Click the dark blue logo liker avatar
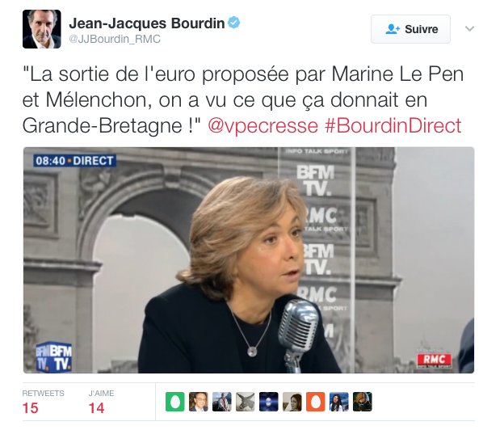The width and height of the screenshot is (504, 430). point(269,402)
